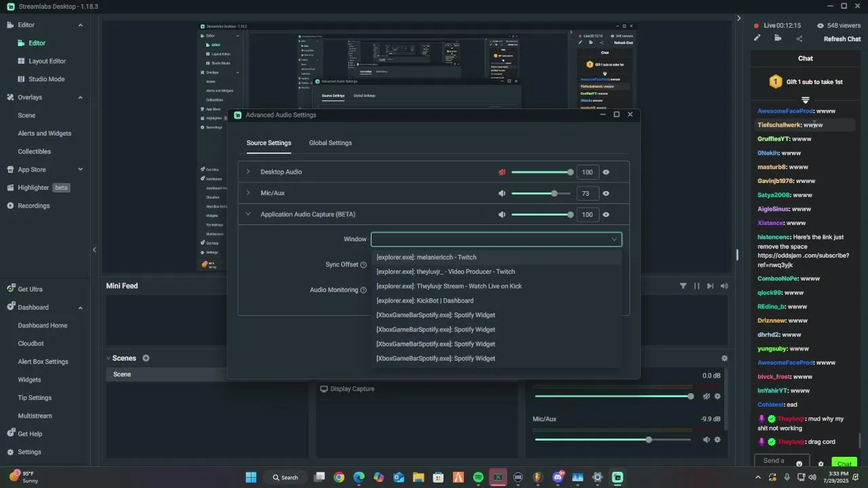Open Tip Settings in the sidebar
This screenshot has width=868, height=488.
(x=35, y=398)
